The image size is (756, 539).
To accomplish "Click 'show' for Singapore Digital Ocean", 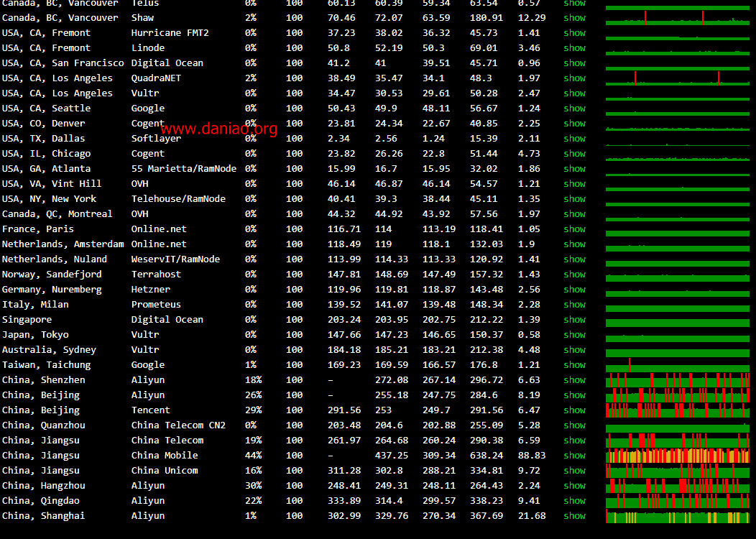I will pyautogui.click(x=575, y=320).
